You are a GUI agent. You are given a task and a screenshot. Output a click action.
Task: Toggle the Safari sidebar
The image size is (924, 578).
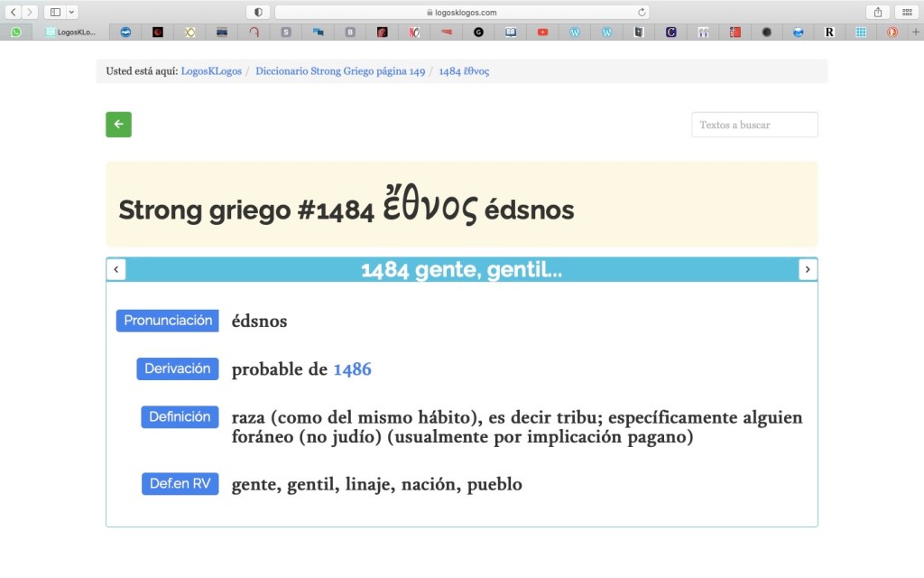pyautogui.click(x=55, y=12)
